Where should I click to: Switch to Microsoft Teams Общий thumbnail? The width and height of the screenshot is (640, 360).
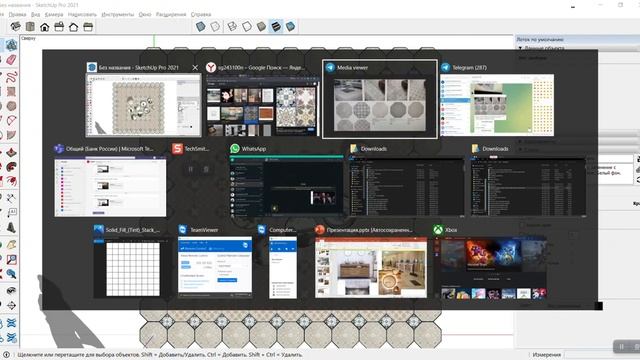click(x=110, y=186)
